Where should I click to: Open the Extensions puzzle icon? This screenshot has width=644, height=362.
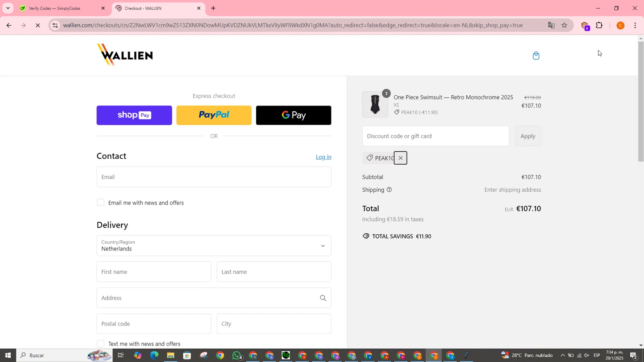tap(599, 25)
